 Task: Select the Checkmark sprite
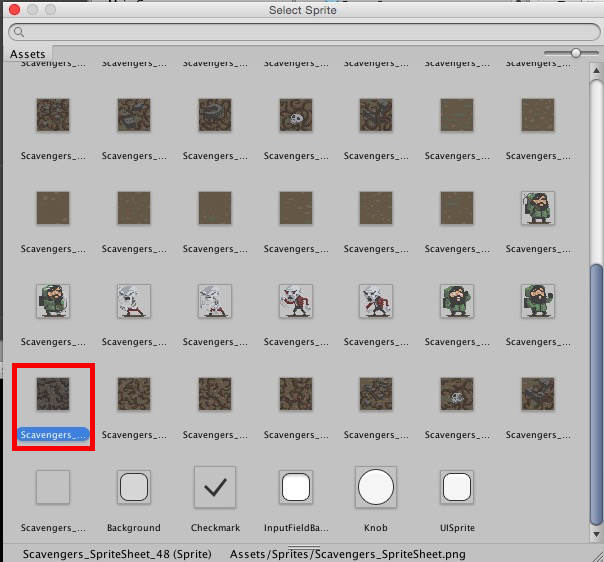(x=215, y=487)
